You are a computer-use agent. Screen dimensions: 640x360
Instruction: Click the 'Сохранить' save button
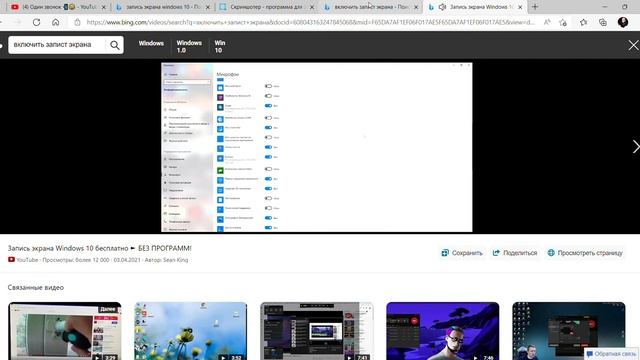tap(462, 253)
